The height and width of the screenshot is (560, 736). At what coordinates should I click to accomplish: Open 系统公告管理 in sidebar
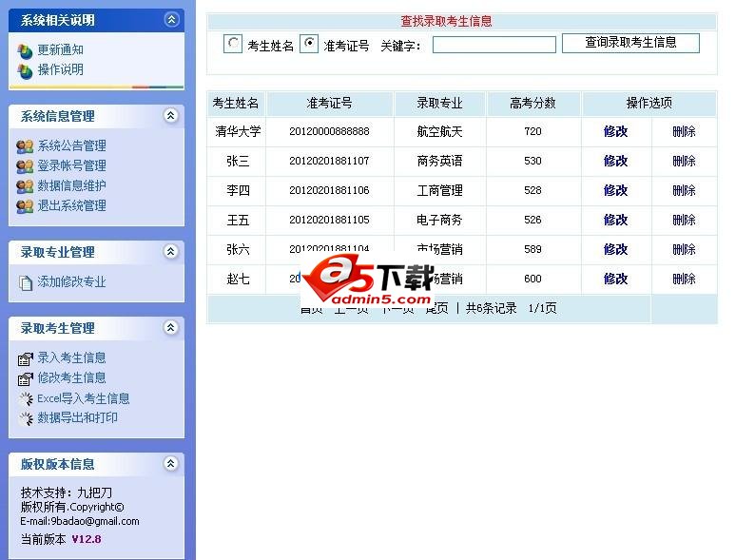click(72, 146)
